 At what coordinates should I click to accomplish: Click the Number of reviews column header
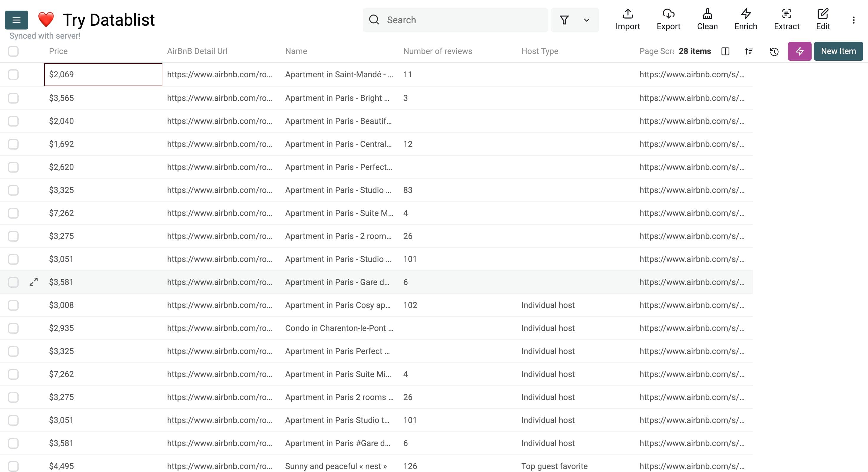tap(437, 51)
